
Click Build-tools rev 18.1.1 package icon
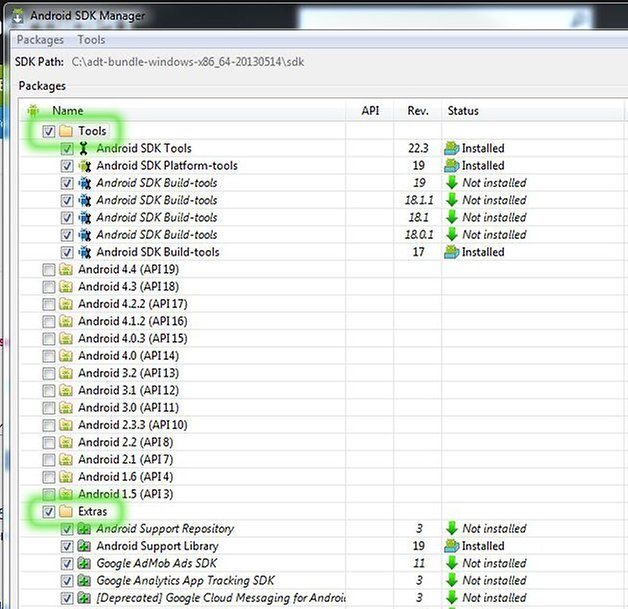(x=85, y=200)
